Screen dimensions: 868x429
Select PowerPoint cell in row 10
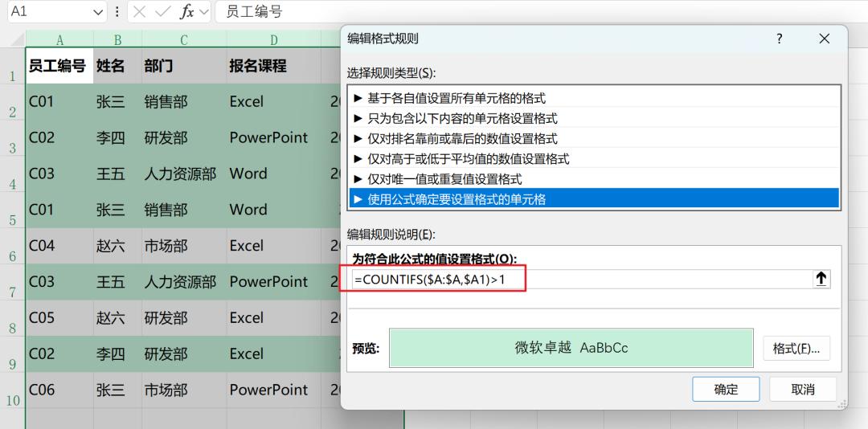tap(273, 390)
